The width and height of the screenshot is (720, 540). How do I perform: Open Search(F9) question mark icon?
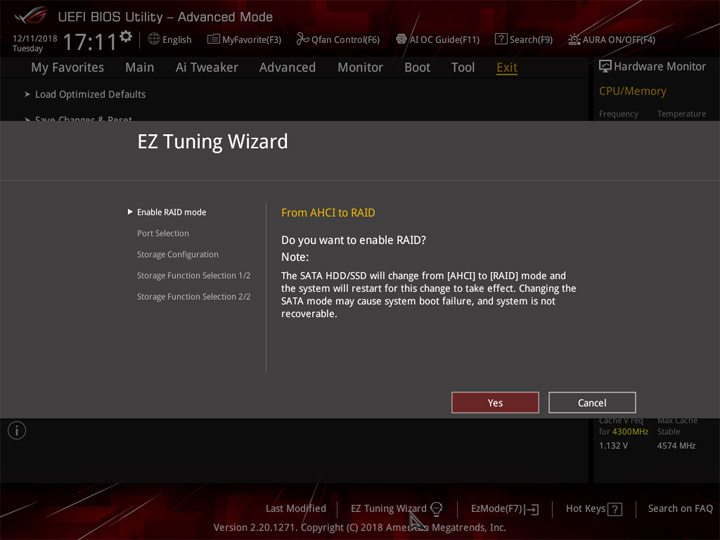tap(501, 39)
